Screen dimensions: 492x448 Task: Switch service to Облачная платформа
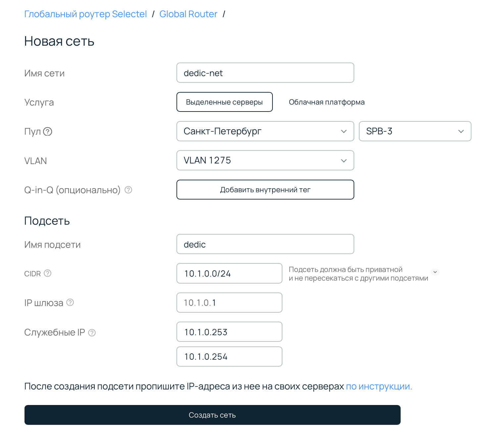pyautogui.click(x=327, y=102)
